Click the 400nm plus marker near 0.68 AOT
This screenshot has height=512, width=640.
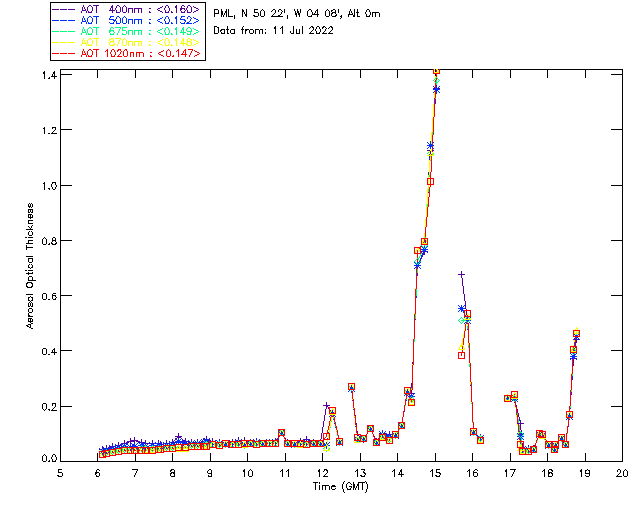(461, 275)
